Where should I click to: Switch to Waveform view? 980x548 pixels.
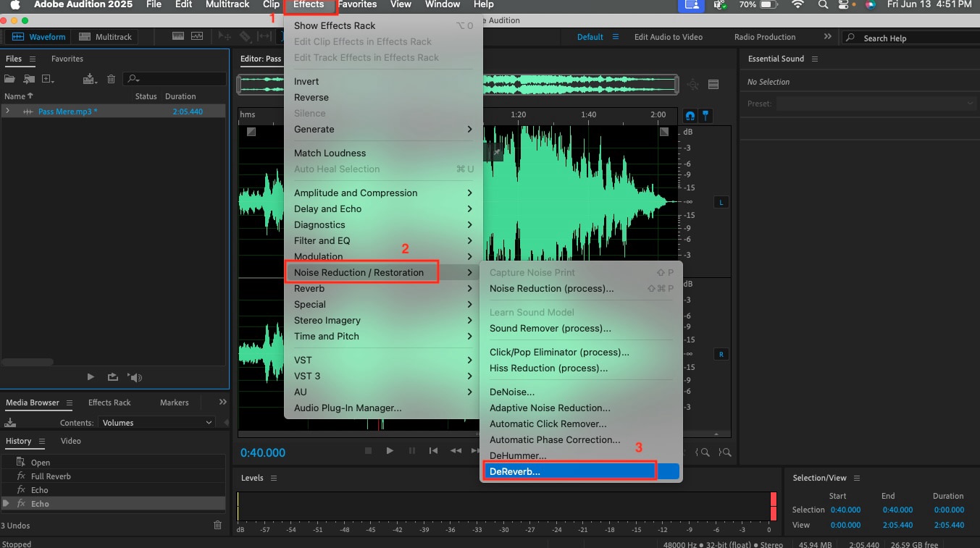(x=39, y=36)
